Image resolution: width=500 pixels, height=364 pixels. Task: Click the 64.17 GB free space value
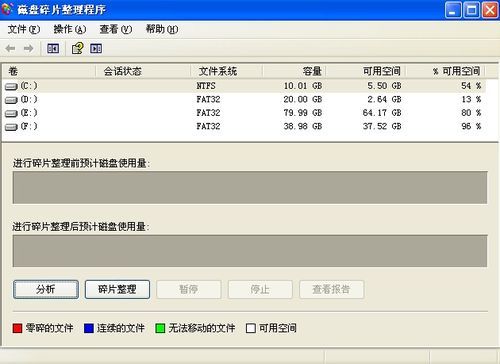point(382,113)
